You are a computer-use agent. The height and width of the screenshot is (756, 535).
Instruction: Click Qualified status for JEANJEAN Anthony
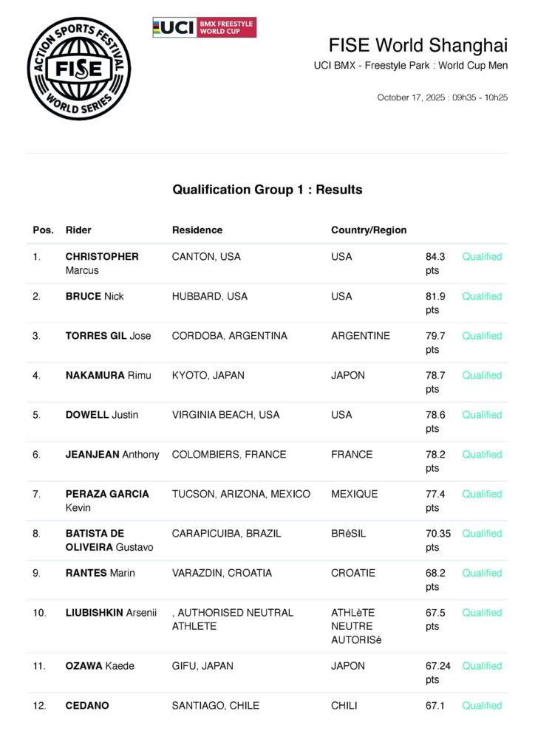pyautogui.click(x=482, y=454)
